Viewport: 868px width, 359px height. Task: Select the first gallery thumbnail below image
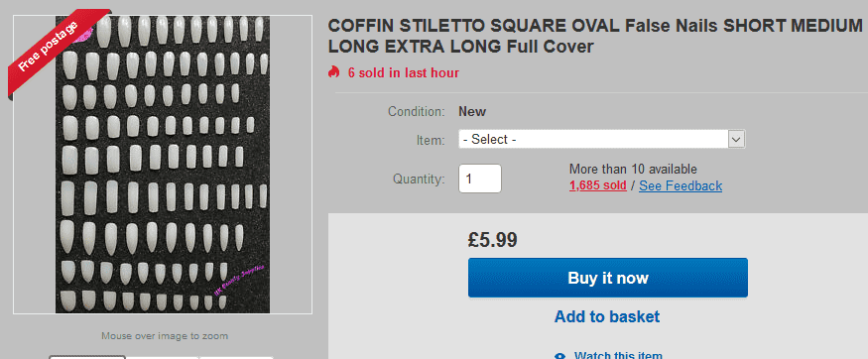click(x=87, y=357)
